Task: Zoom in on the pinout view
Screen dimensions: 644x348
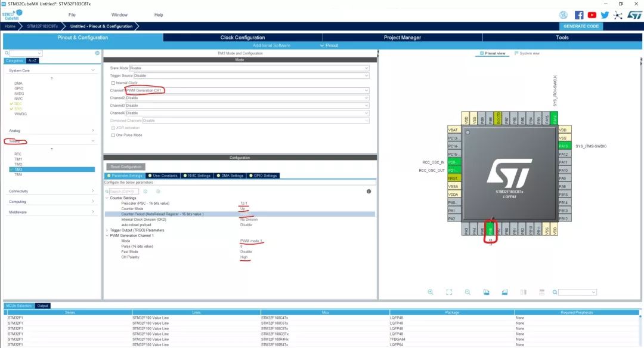Action: (431, 292)
